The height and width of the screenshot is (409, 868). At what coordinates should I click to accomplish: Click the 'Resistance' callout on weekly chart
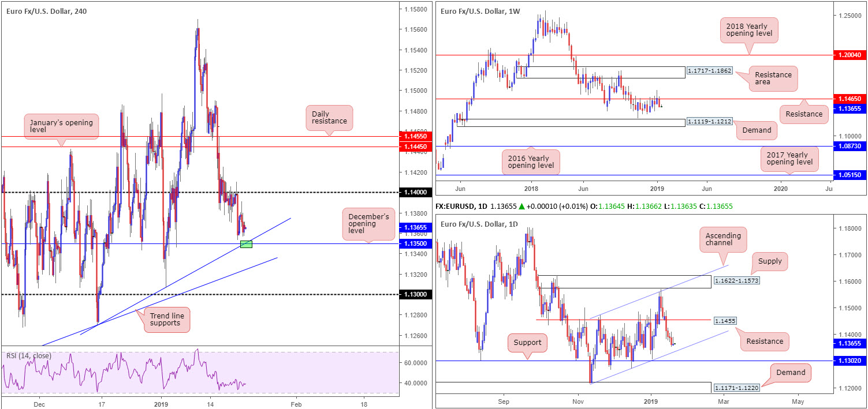803,114
